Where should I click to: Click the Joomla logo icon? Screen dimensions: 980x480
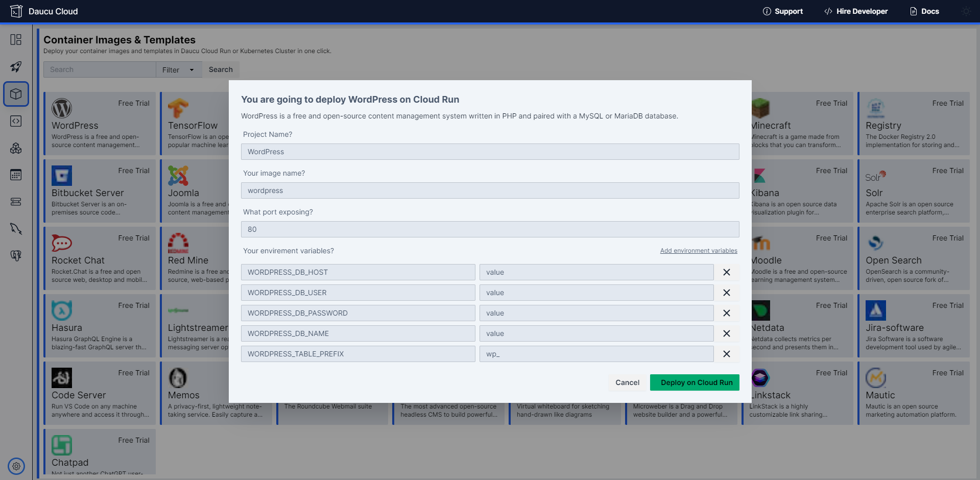point(178,176)
